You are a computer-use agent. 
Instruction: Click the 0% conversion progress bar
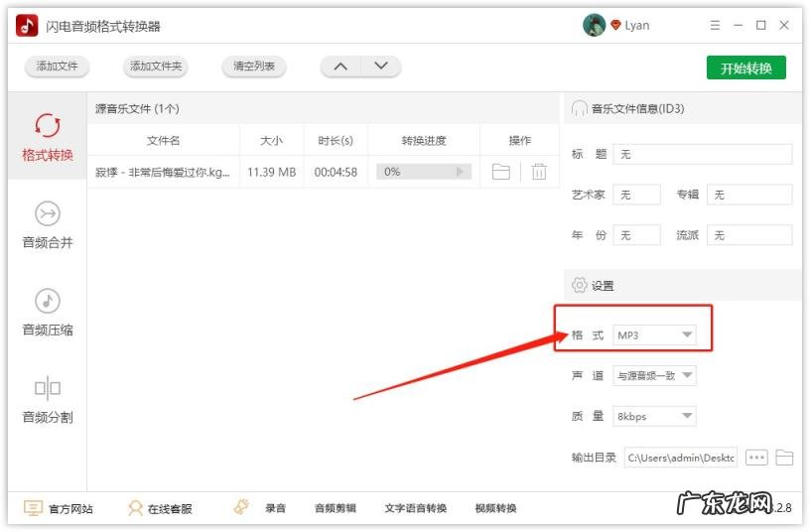click(x=424, y=172)
